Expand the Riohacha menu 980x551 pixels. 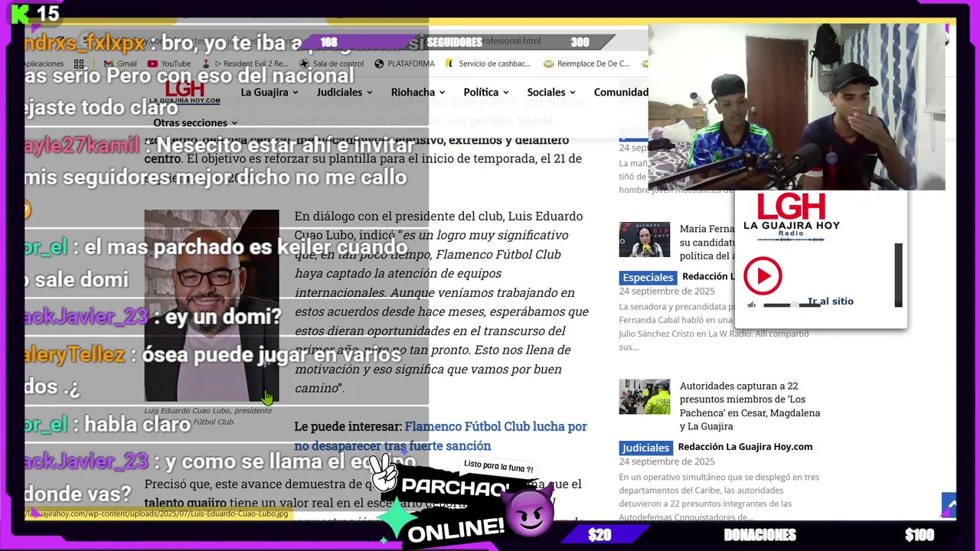418,92
